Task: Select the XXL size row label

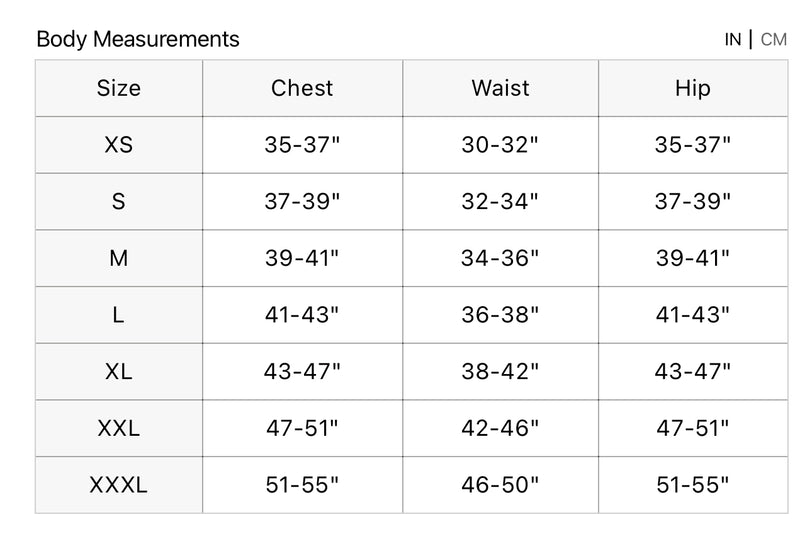Action: click(119, 429)
